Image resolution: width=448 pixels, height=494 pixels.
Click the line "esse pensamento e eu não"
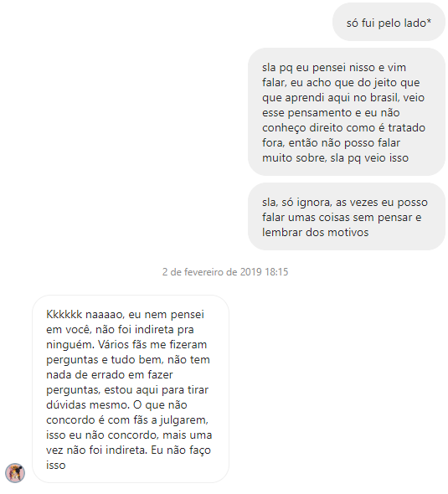pyautogui.click(x=331, y=112)
